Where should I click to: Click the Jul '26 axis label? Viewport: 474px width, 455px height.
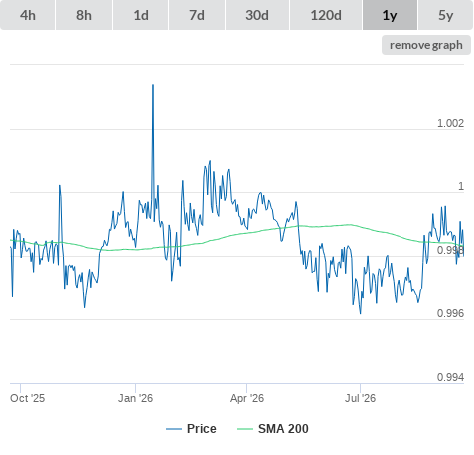[360, 398]
